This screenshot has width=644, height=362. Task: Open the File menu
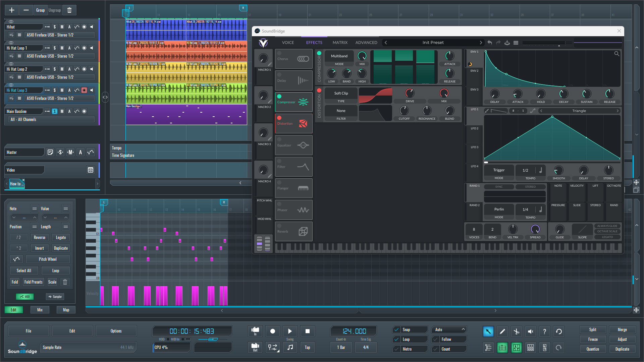29,331
